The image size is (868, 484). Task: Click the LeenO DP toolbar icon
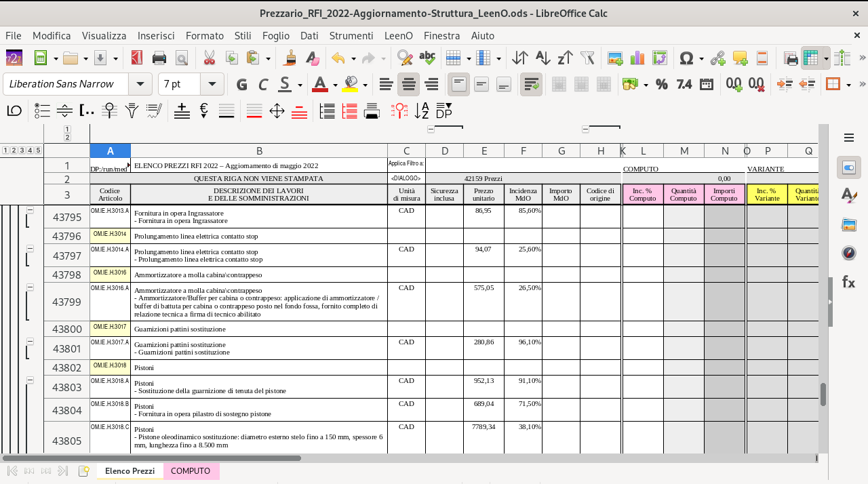[x=444, y=110]
